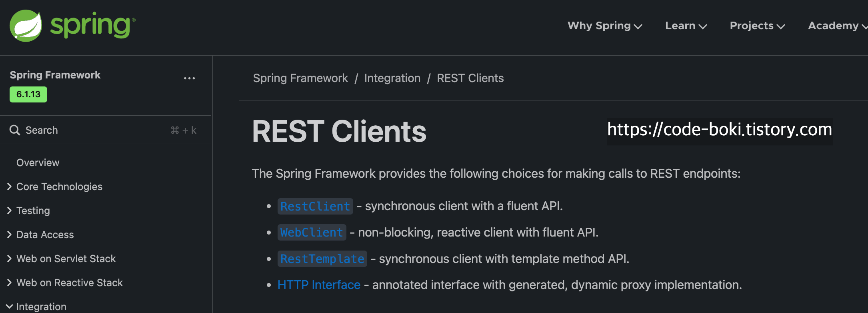Open the Overview page in sidebar
This screenshot has width=868, height=313.
point(38,163)
